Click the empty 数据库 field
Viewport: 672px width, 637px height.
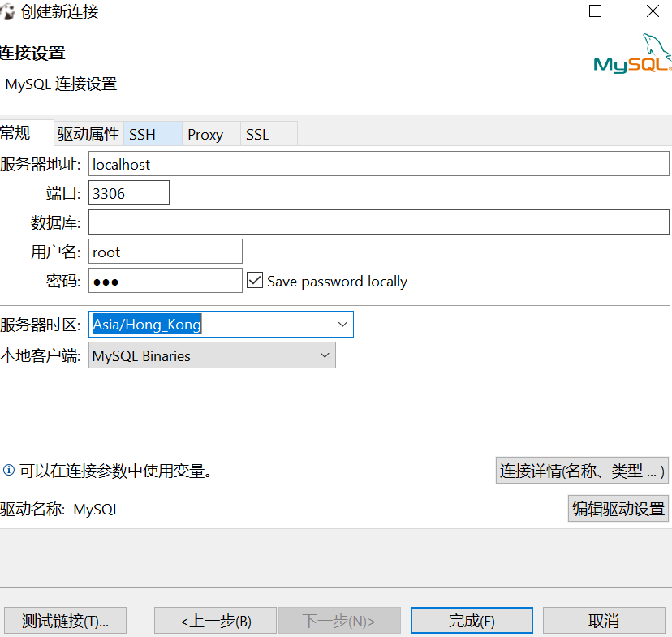[x=378, y=222]
